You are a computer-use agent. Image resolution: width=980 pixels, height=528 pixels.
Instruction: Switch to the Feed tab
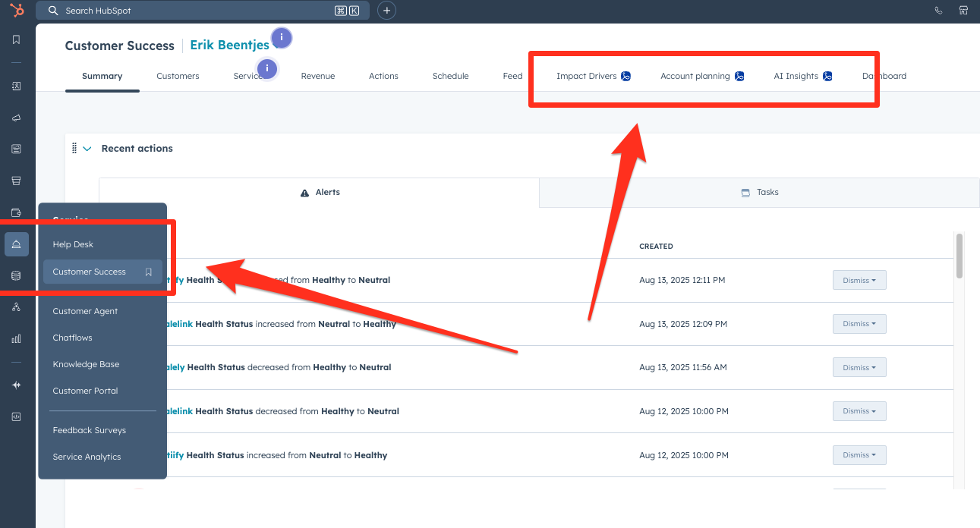coord(513,76)
